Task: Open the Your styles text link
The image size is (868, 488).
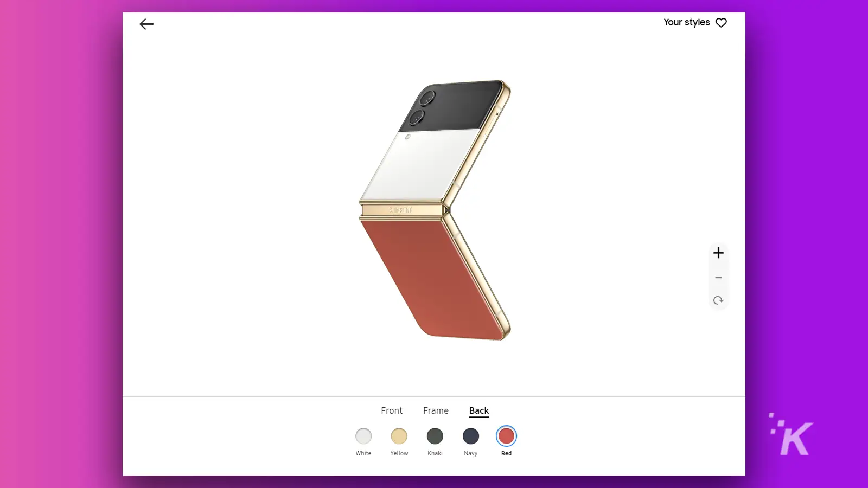Action: click(686, 22)
